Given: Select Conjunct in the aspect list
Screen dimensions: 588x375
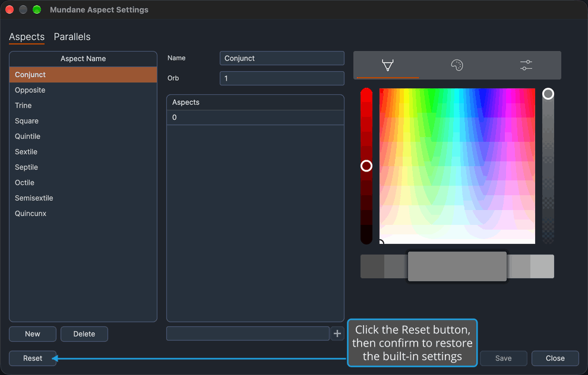Looking at the screenshot, I should (83, 75).
